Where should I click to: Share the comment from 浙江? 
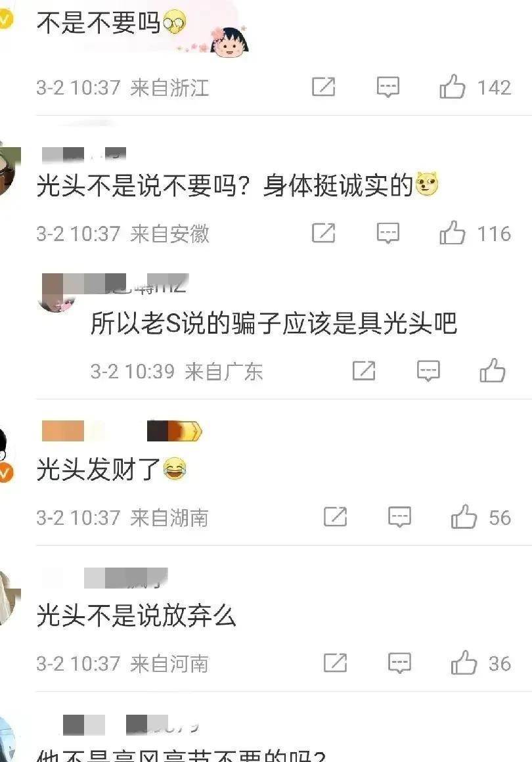pyautogui.click(x=324, y=87)
